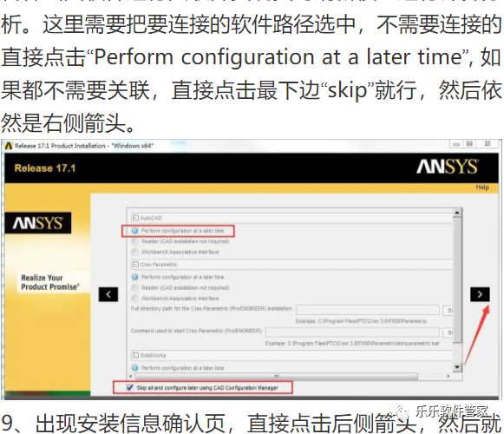
Task: Select Creo Parametric Reader option
Action: point(135,287)
